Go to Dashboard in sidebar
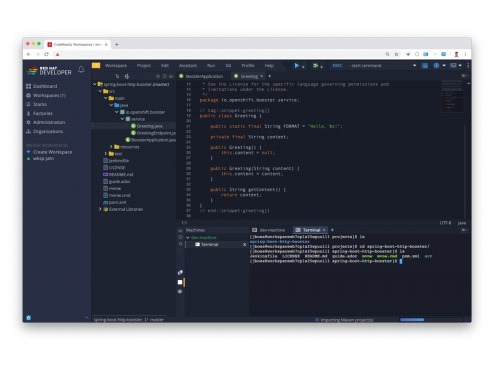Viewport: 492px width, 369px height. point(45,86)
